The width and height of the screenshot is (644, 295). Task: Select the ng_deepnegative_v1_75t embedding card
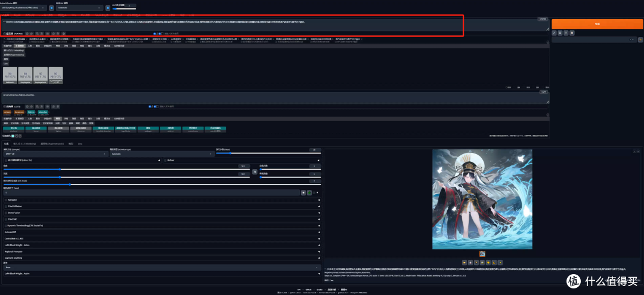coord(55,76)
